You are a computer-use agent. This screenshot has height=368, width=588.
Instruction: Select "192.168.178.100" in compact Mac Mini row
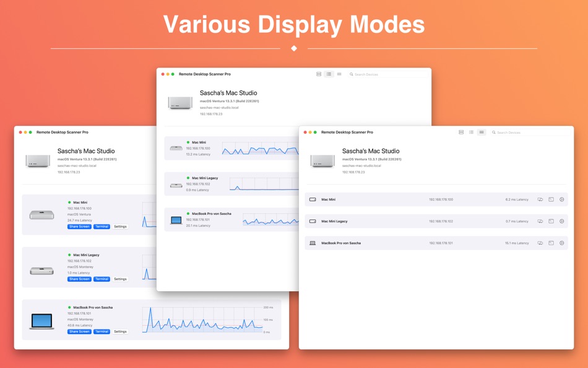[441, 199]
